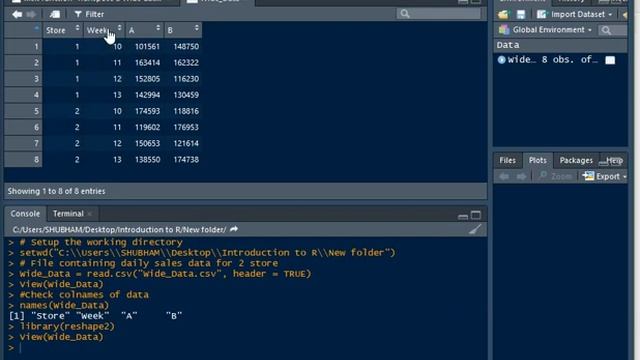Minimize the Console pane

(x=463, y=216)
